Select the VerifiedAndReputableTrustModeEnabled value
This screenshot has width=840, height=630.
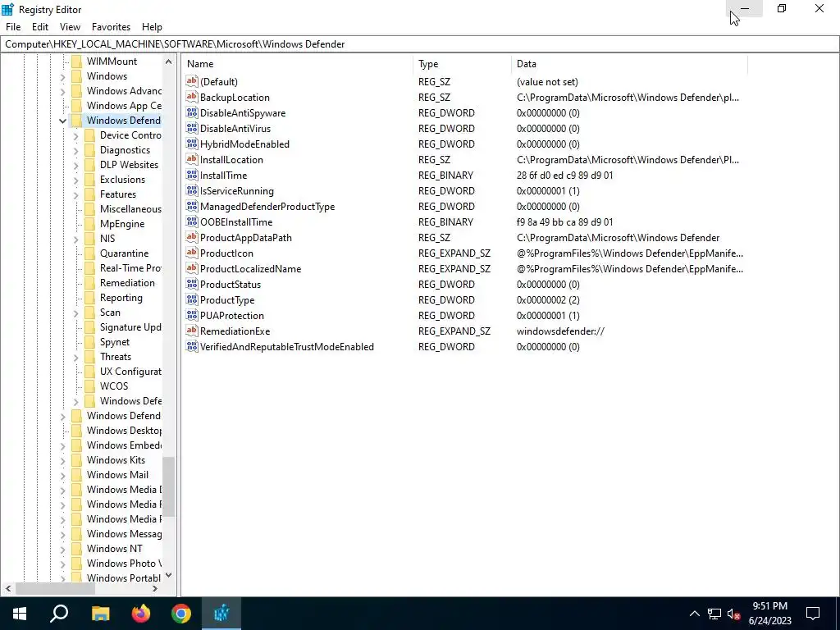[286, 347]
